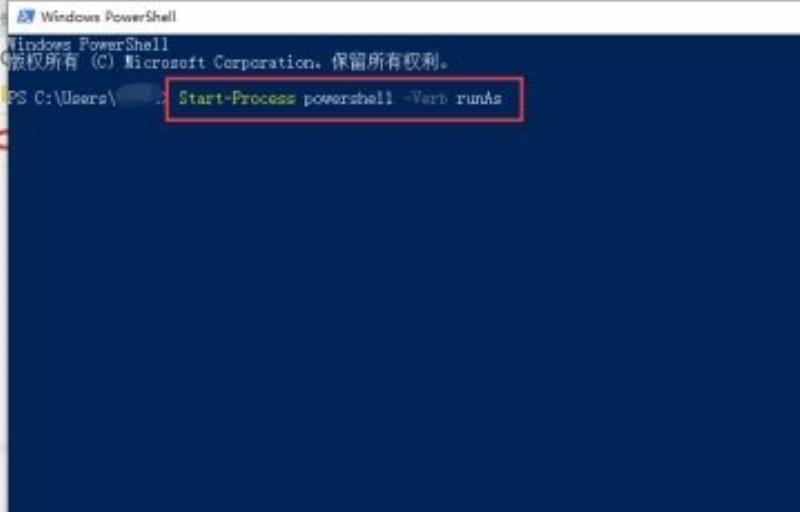Click the PS prompt prefix
The width and height of the screenshot is (800, 512).
point(17,98)
